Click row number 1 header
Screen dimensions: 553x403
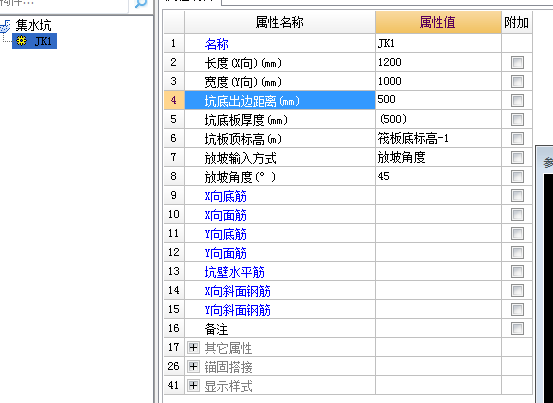(x=174, y=43)
